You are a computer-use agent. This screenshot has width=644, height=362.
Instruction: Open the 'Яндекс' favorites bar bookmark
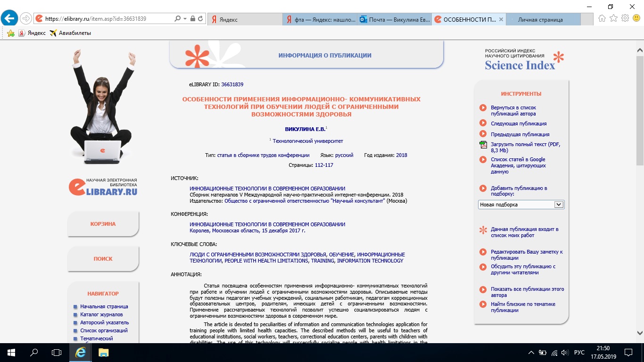pyautogui.click(x=33, y=33)
